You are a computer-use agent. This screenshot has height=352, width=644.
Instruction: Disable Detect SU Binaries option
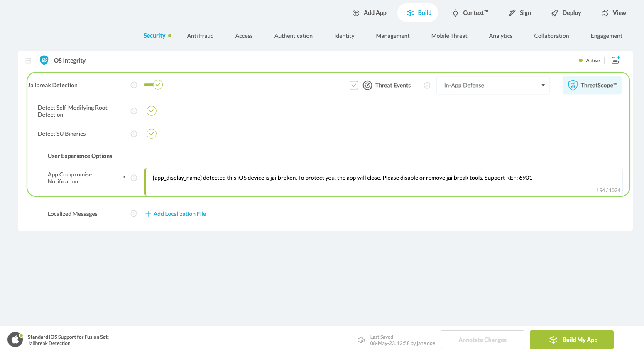pyautogui.click(x=152, y=134)
